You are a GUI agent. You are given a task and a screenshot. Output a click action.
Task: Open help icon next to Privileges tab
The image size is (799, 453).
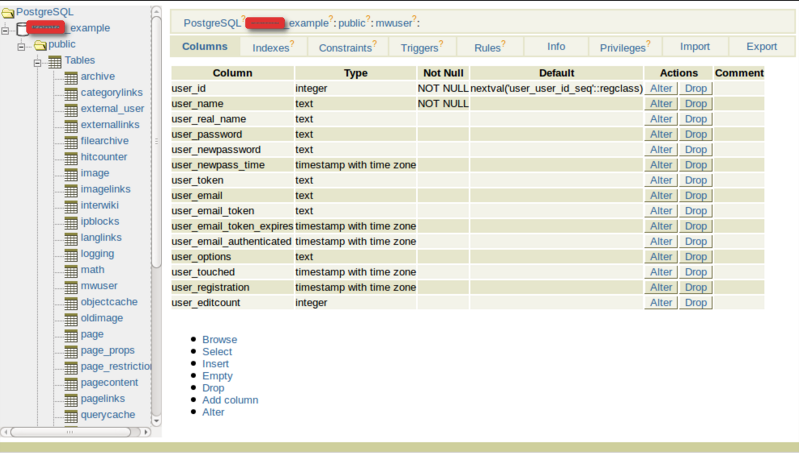click(x=648, y=43)
